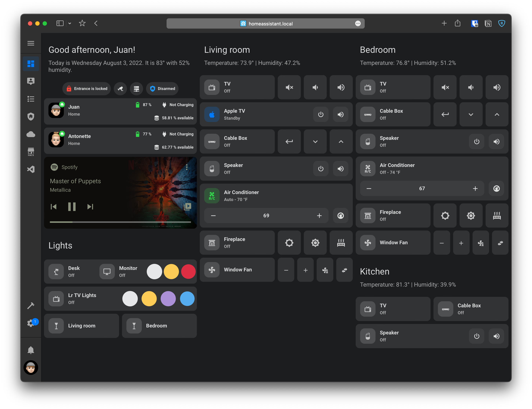Pause the Spotify track

pyautogui.click(x=72, y=207)
